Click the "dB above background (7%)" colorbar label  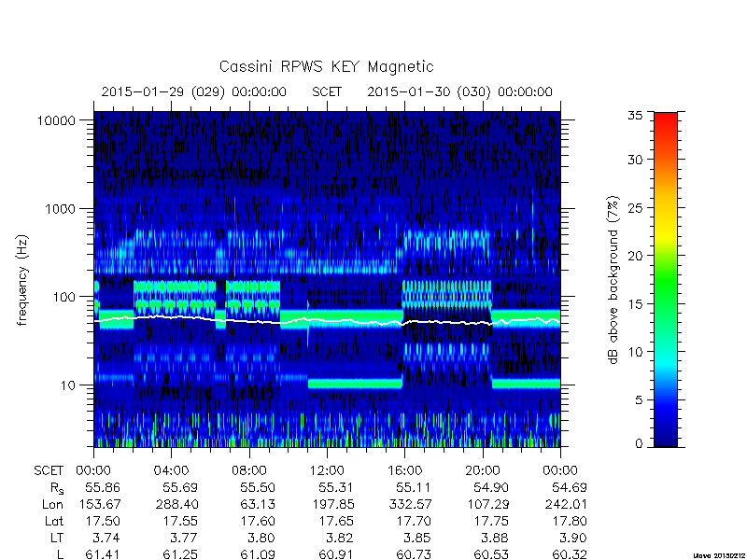(x=613, y=280)
